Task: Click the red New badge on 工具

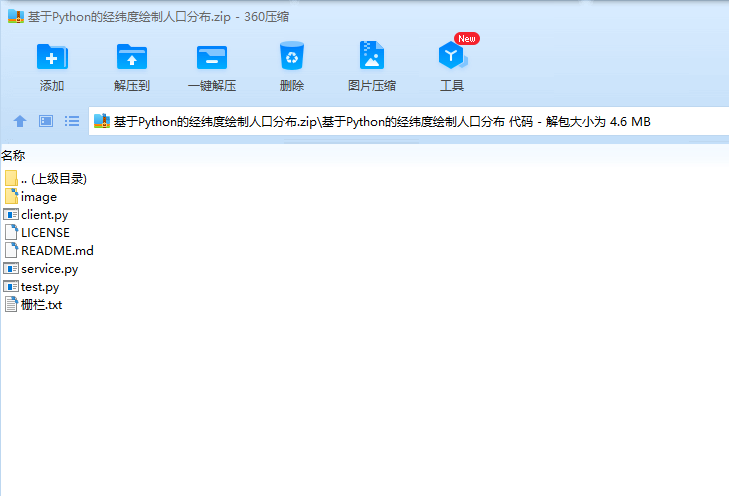Action: pos(467,39)
